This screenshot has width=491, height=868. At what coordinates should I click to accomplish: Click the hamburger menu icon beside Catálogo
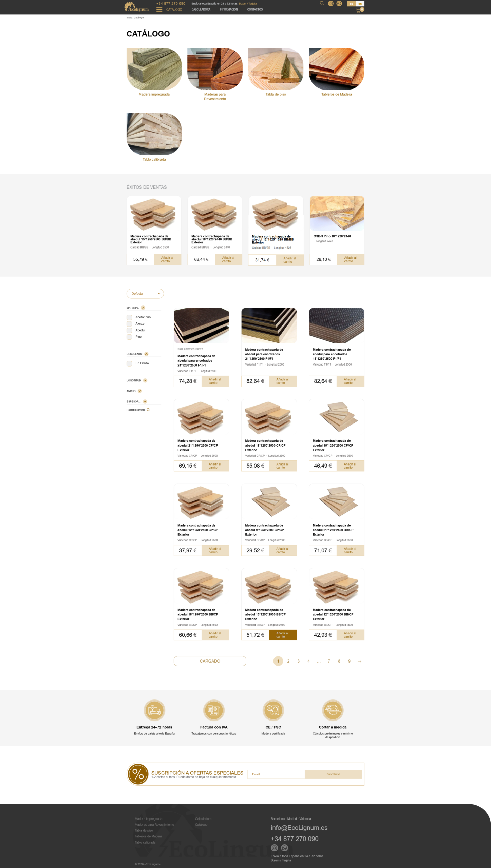click(159, 9)
